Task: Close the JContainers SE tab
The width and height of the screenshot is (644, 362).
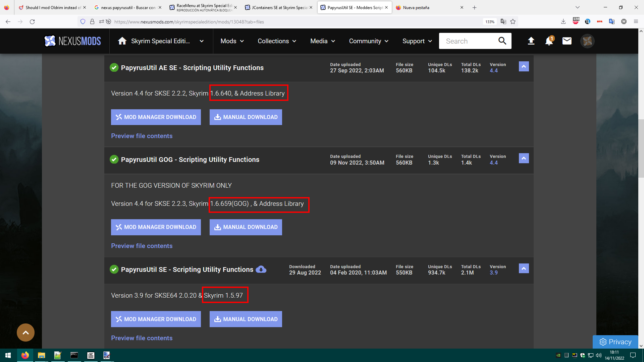Action: (311, 7)
